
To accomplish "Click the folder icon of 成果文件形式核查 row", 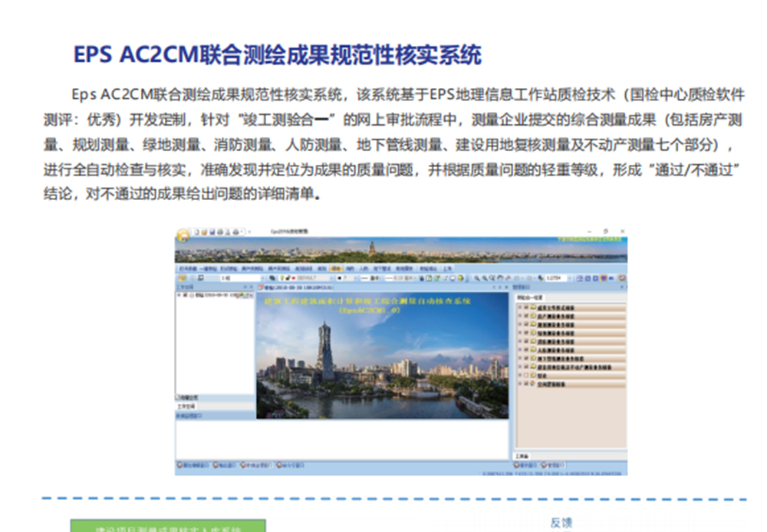I will 533,307.
